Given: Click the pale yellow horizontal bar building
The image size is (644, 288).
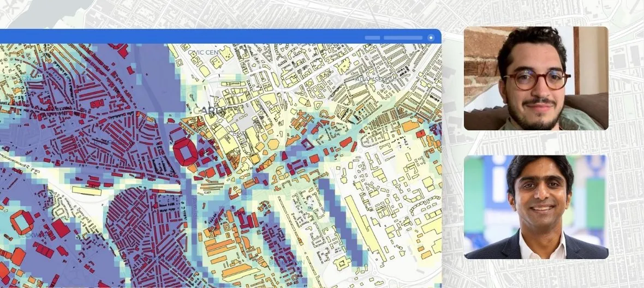Looking at the screenshot, I should click(x=87, y=191).
